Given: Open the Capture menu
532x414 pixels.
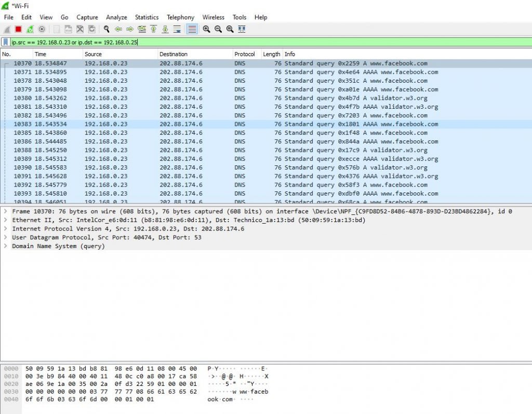Looking at the screenshot, I should 87,17.
